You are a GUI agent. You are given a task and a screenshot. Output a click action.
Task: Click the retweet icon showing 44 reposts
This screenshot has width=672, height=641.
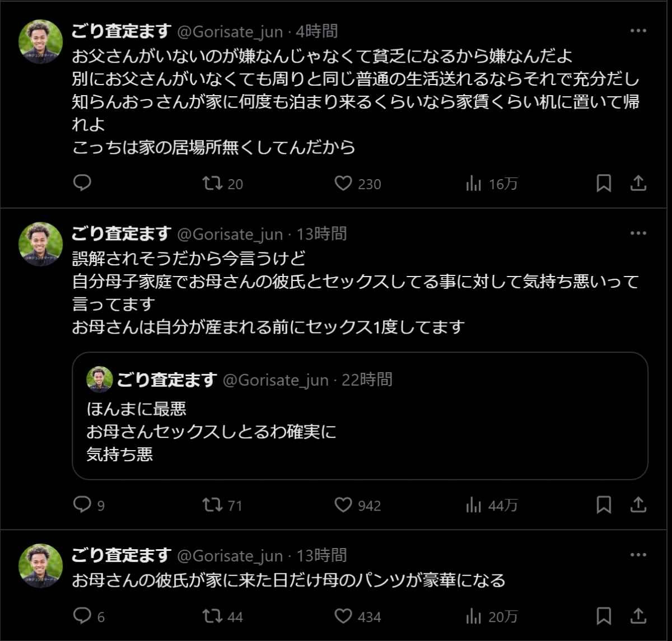coord(214,617)
